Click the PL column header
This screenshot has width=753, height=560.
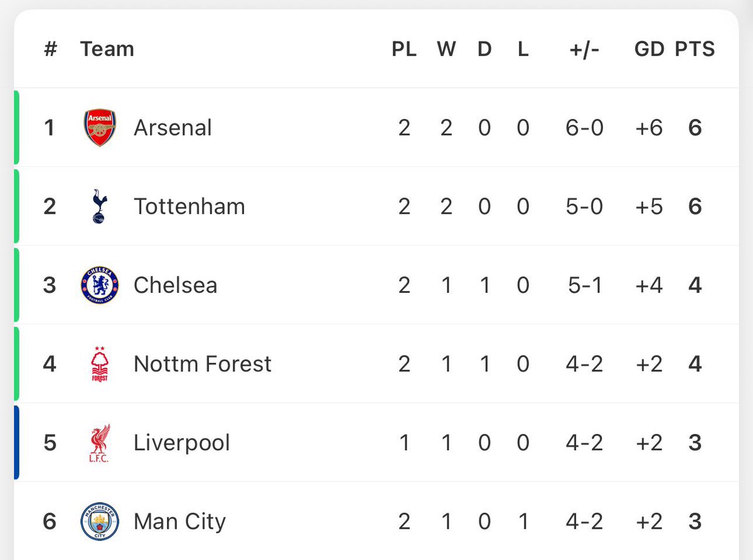tap(404, 49)
